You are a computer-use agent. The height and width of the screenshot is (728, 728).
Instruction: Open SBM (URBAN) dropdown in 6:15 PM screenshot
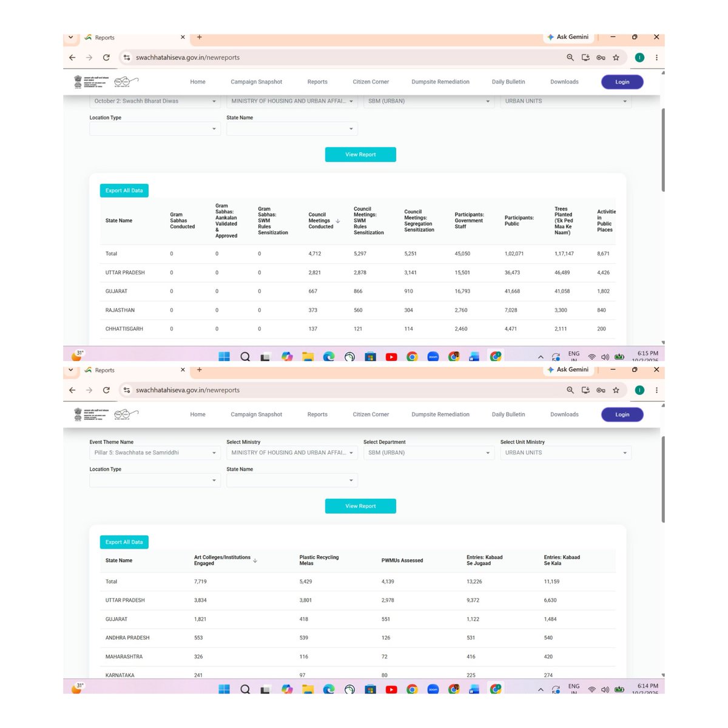[429, 101]
